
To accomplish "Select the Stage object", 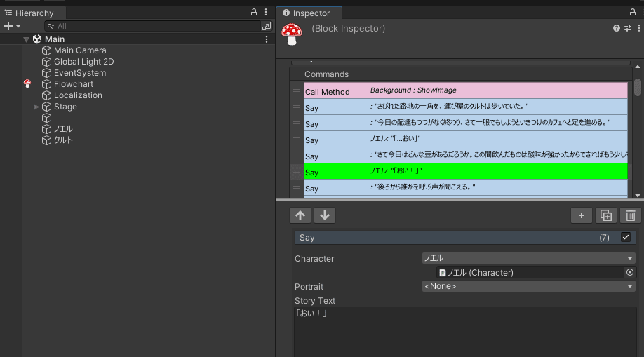I will point(65,107).
